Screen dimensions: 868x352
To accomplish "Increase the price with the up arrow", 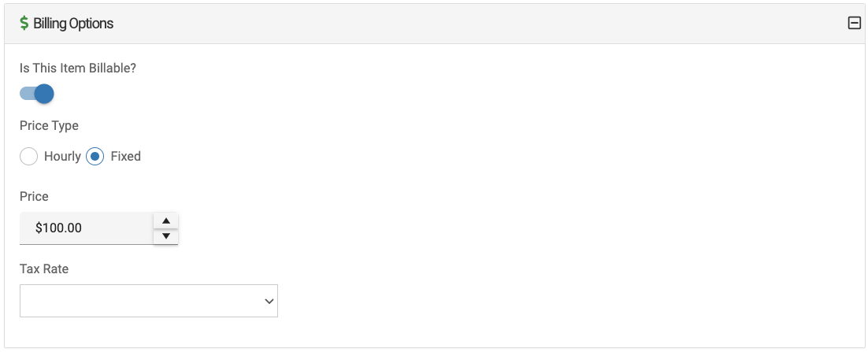I will [165, 220].
